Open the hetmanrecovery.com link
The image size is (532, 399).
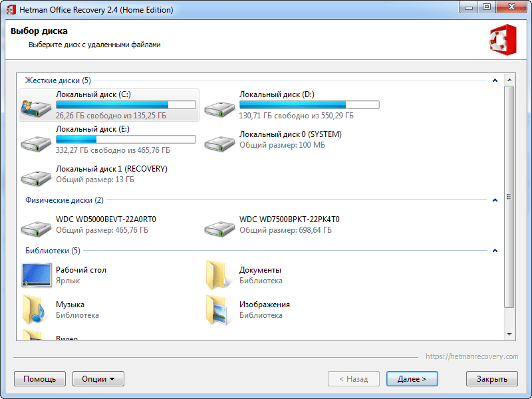[x=471, y=356]
